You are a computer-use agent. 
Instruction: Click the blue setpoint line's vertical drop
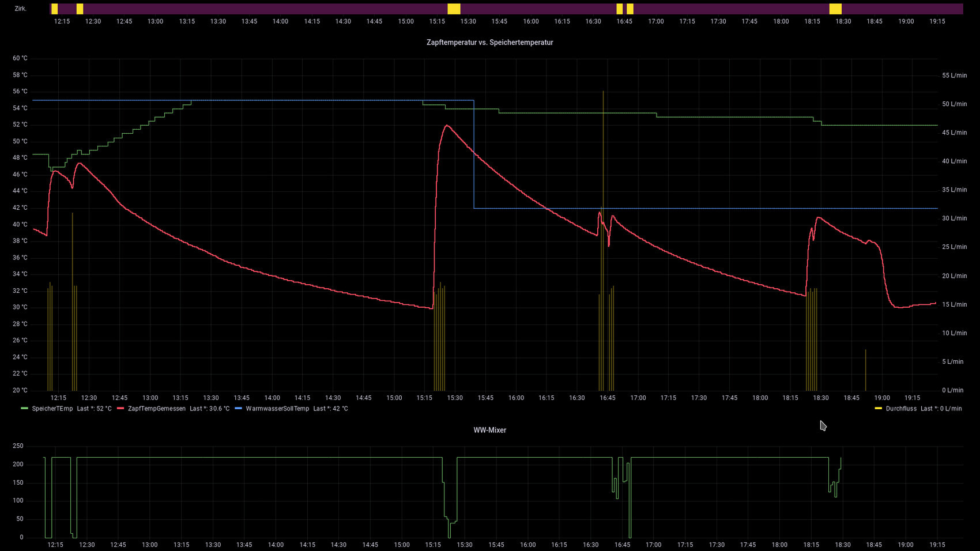pyautogui.click(x=474, y=156)
